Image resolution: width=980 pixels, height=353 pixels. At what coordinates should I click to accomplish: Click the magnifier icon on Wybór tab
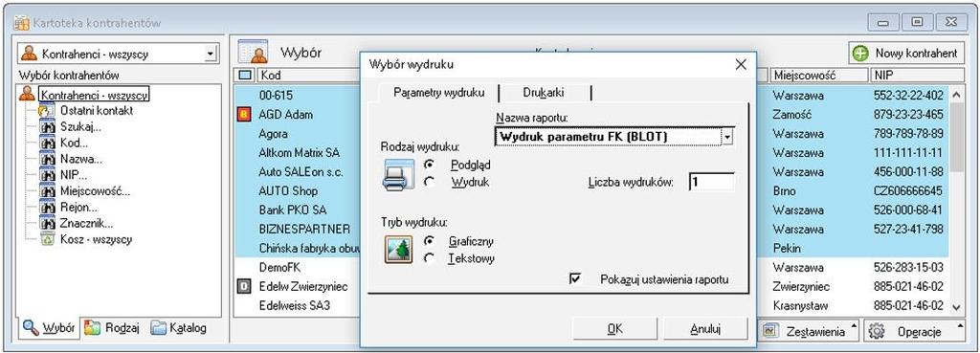(x=30, y=327)
